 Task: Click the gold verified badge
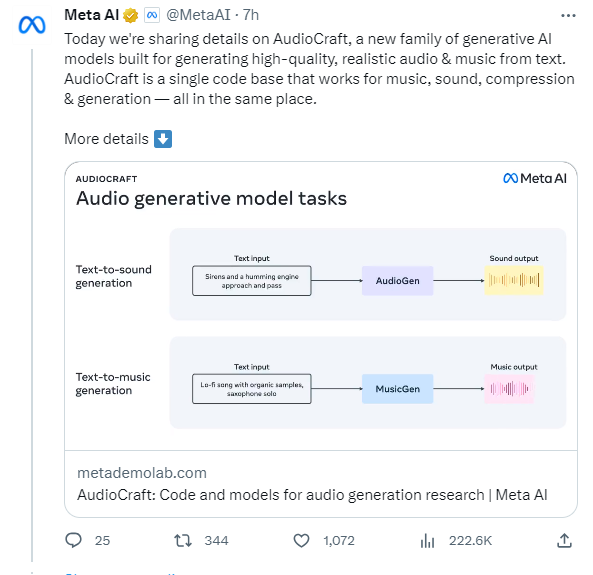pyautogui.click(x=130, y=16)
